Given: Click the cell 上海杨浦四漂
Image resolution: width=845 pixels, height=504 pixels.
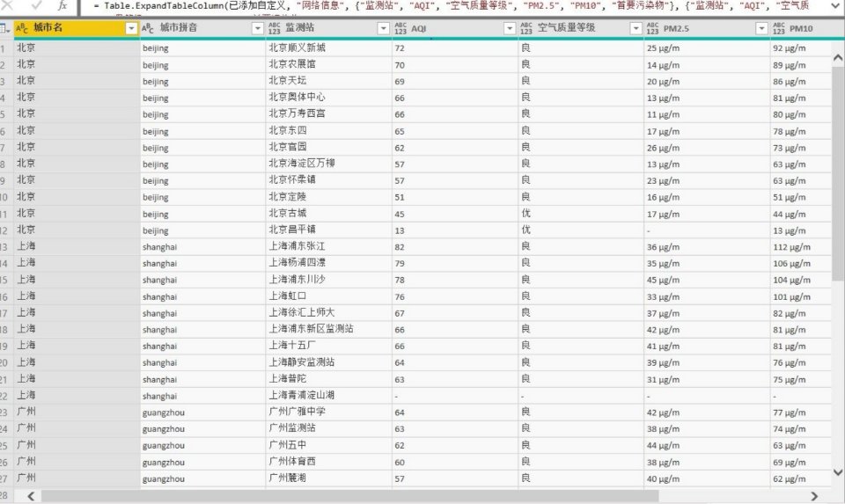Looking at the screenshot, I should [328, 263].
